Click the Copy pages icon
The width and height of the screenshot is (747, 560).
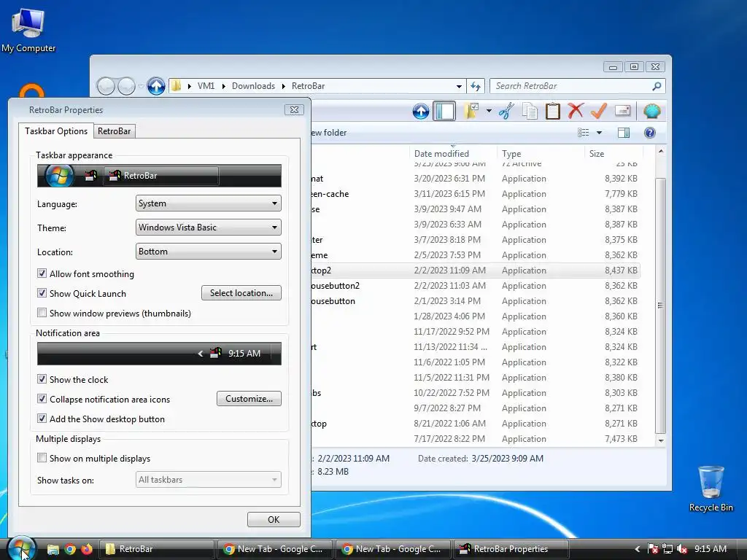pyautogui.click(x=530, y=112)
